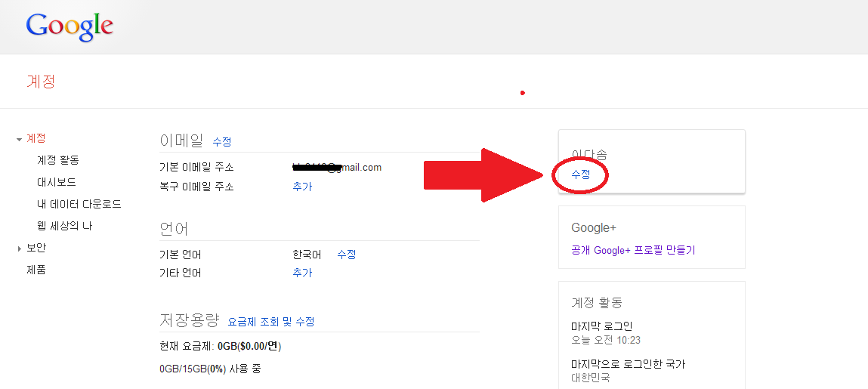Click the 이메일 section heading
This screenshot has width=868, height=389.
181,140
